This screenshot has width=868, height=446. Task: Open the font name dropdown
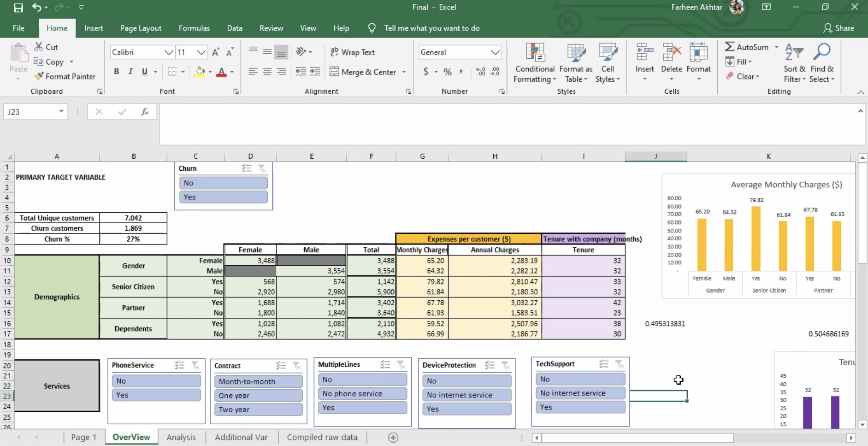(x=168, y=52)
